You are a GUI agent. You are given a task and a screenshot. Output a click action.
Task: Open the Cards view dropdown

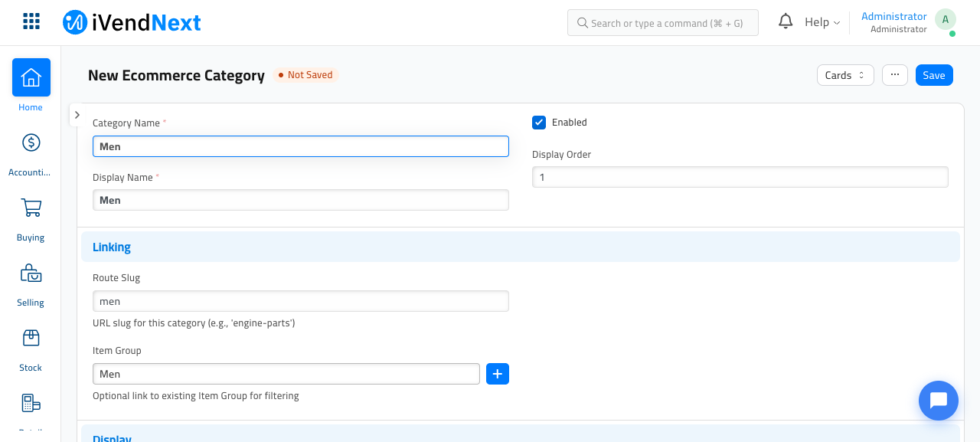pos(846,75)
